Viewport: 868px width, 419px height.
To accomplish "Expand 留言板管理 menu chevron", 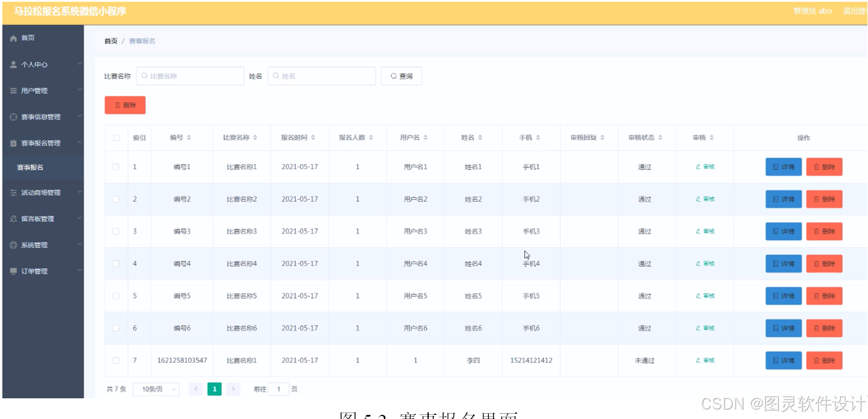I will click(x=79, y=217).
